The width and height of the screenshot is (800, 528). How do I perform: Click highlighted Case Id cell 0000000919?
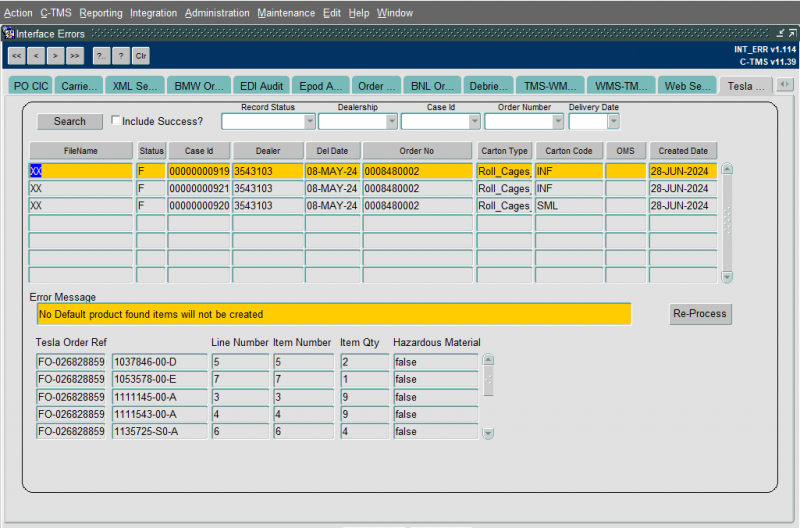point(199,171)
